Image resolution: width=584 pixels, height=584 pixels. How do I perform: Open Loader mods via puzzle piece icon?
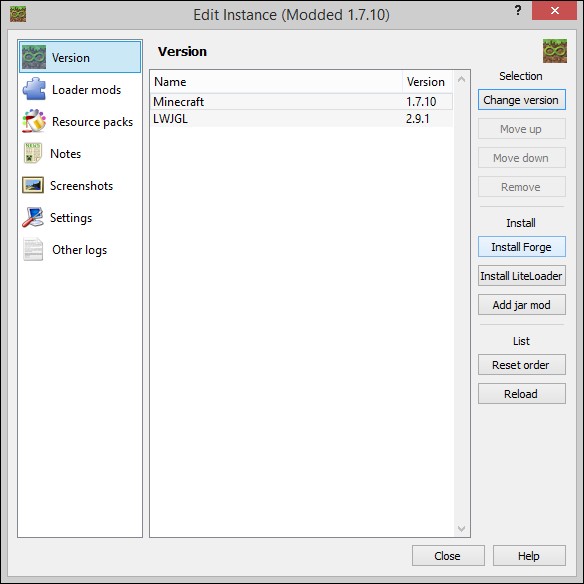point(34,89)
